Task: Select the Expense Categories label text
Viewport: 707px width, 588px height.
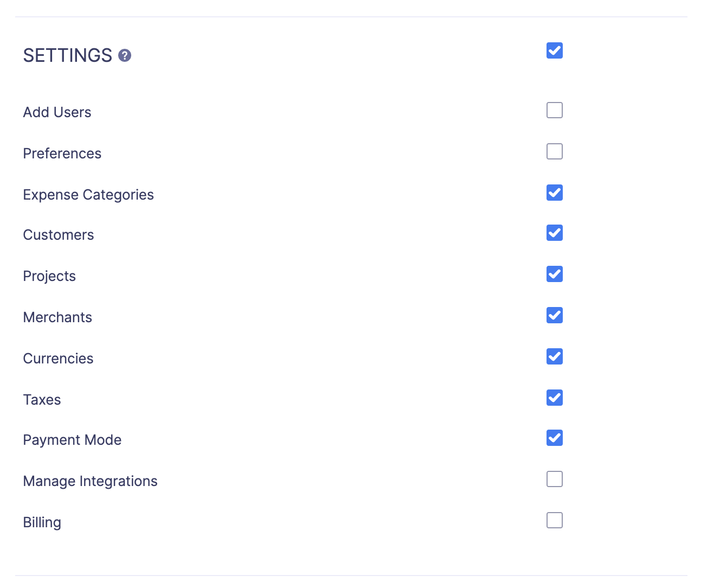Action: pos(88,195)
